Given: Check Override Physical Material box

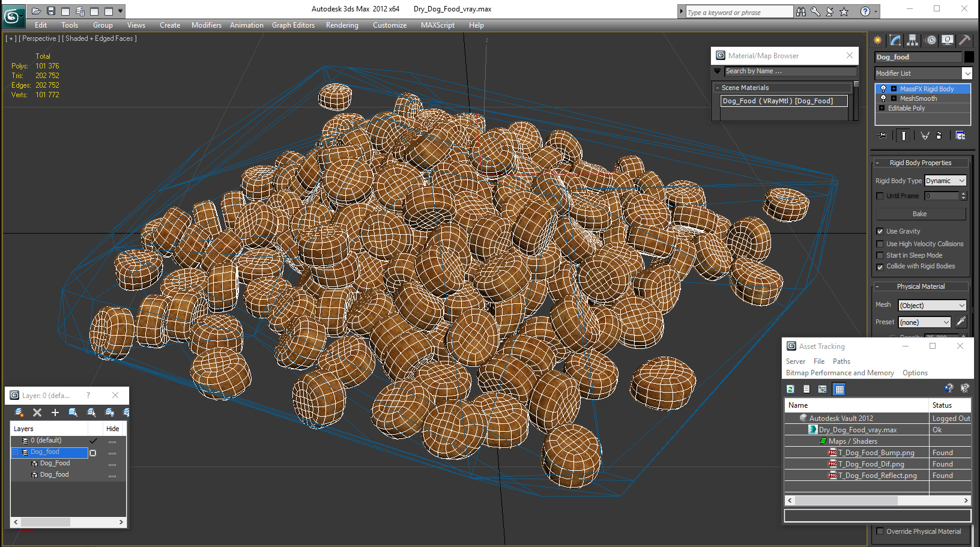Looking at the screenshot, I should pyautogui.click(x=880, y=531).
